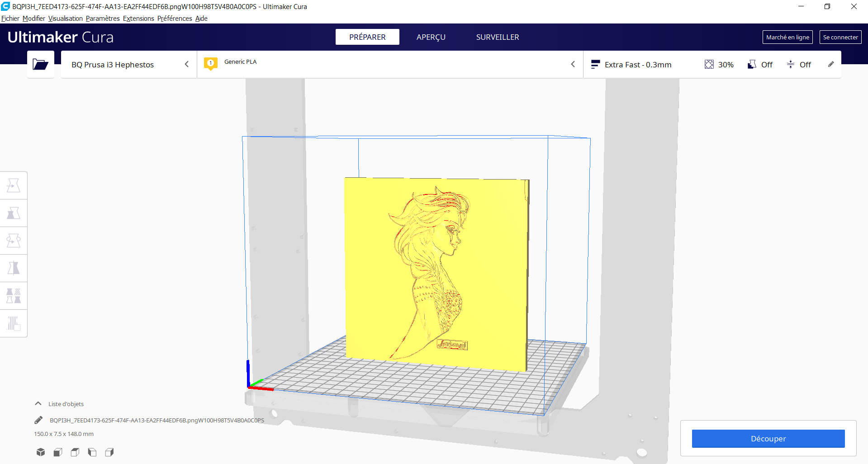Click the infill 30% icon
This screenshot has width=868, height=464.
point(709,65)
